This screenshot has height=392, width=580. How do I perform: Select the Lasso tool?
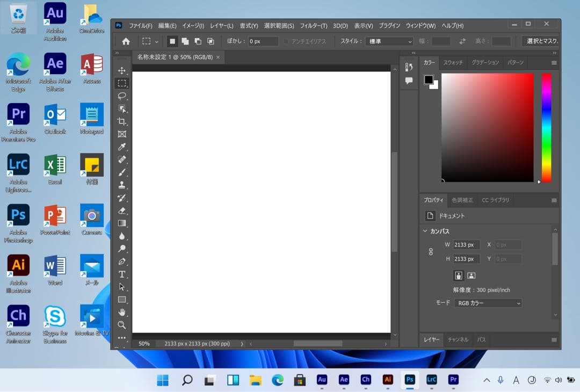[122, 96]
